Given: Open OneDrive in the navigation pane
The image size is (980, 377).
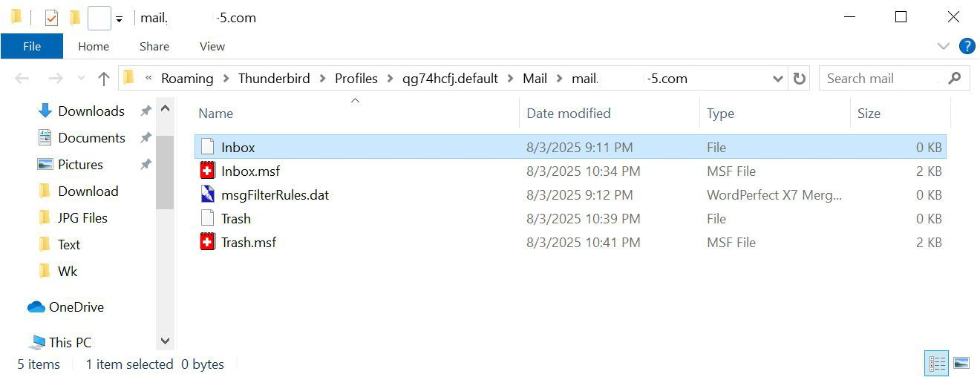Looking at the screenshot, I should click(x=76, y=307).
